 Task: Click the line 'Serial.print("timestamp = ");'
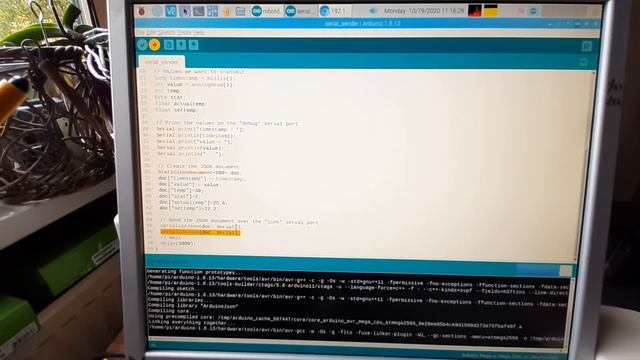pos(200,129)
